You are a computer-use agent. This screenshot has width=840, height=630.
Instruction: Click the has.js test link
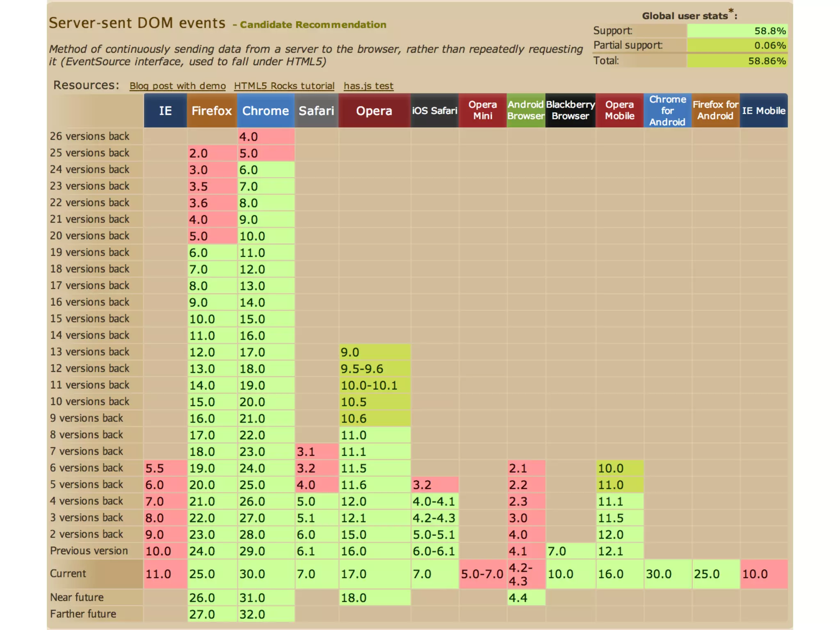368,86
